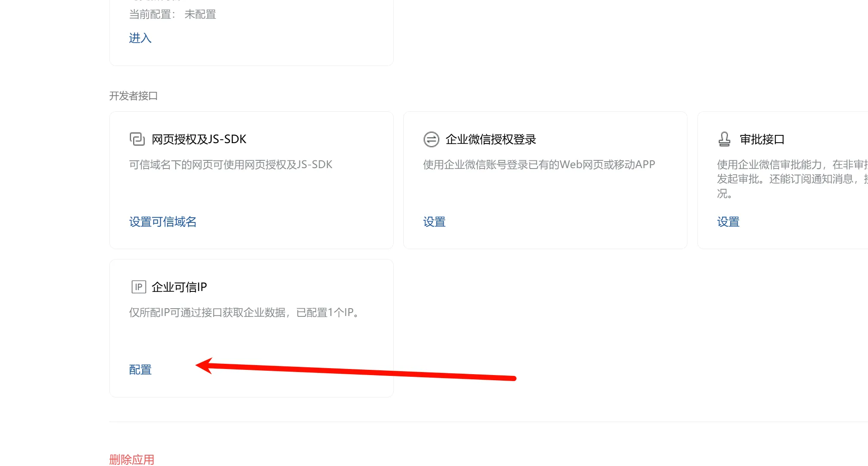
Task: Click the IP badge icon
Action: pyautogui.click(x=138, y=287)
